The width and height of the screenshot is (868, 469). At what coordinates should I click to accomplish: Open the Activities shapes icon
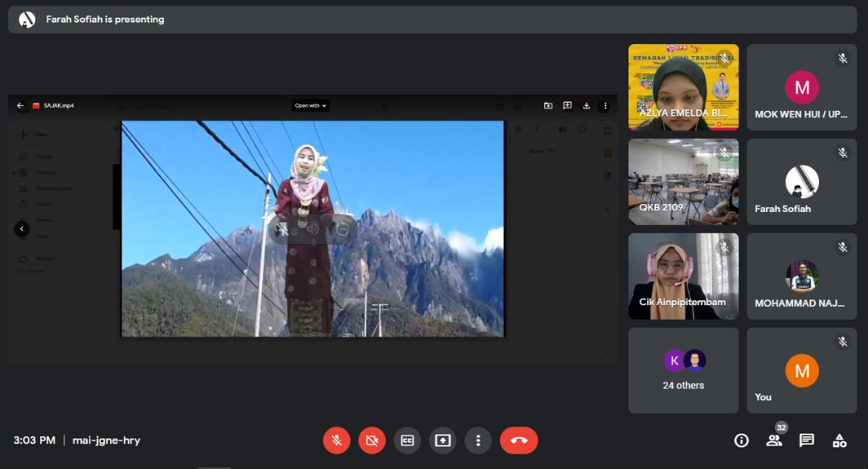839,440
